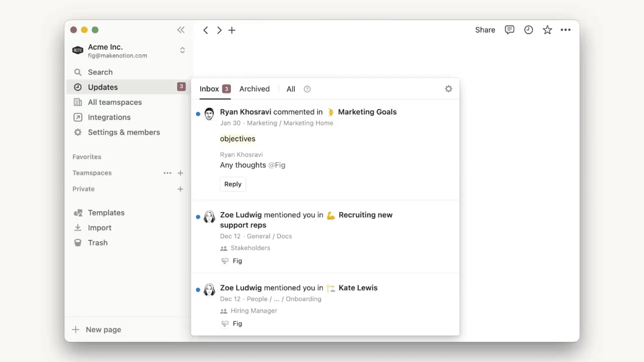
Task: Click Ryan Khosravi's avatar
Action: pos(209,114)
